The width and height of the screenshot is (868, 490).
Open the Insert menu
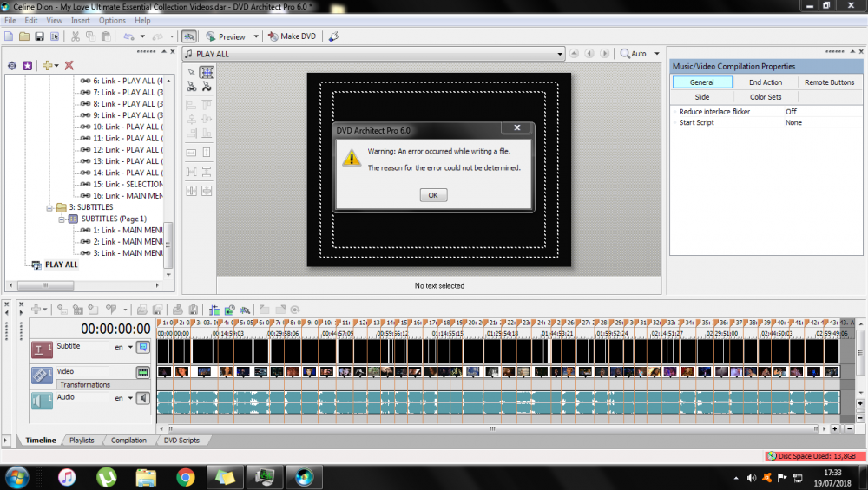pos(80,20)
